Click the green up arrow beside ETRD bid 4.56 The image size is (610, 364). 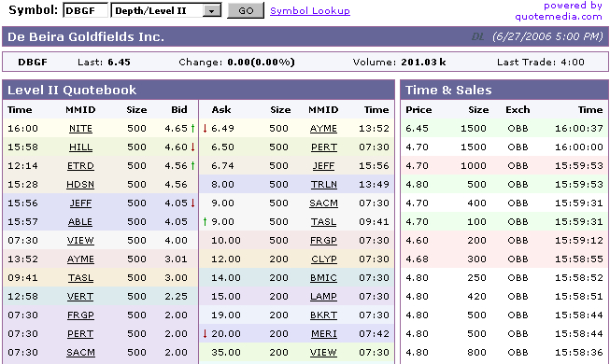[192, 166]
